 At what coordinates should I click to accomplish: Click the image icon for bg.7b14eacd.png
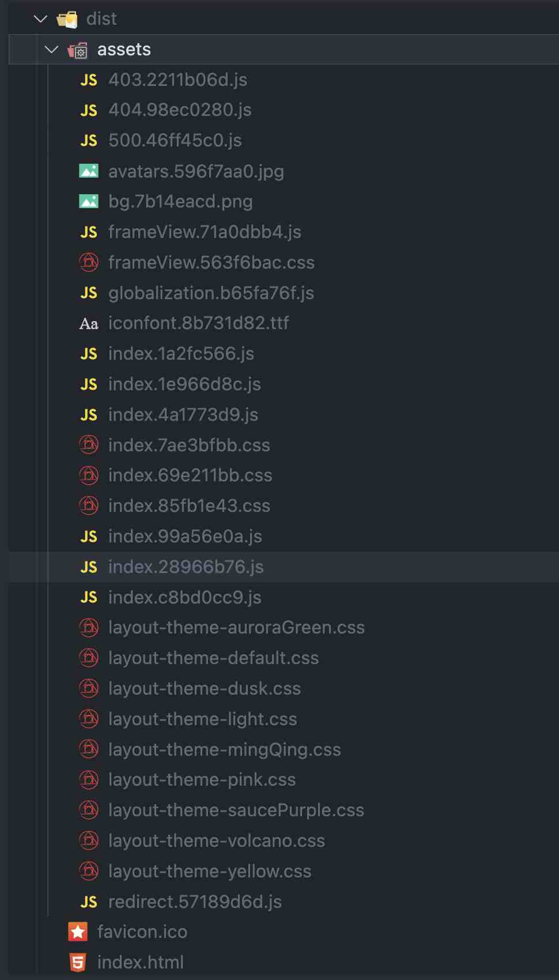point(89,202)
